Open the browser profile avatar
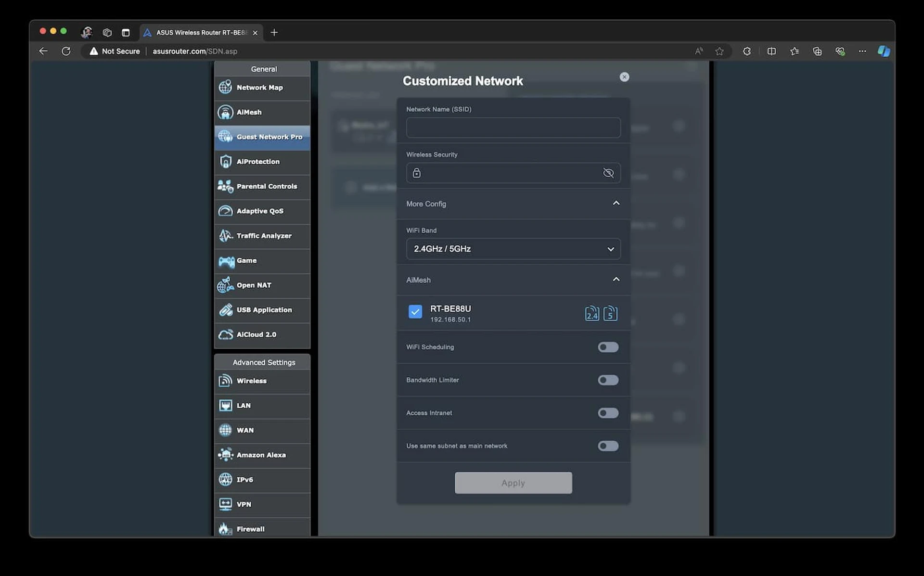Viewport: 924px width, 576px height. tap(87, 32)
